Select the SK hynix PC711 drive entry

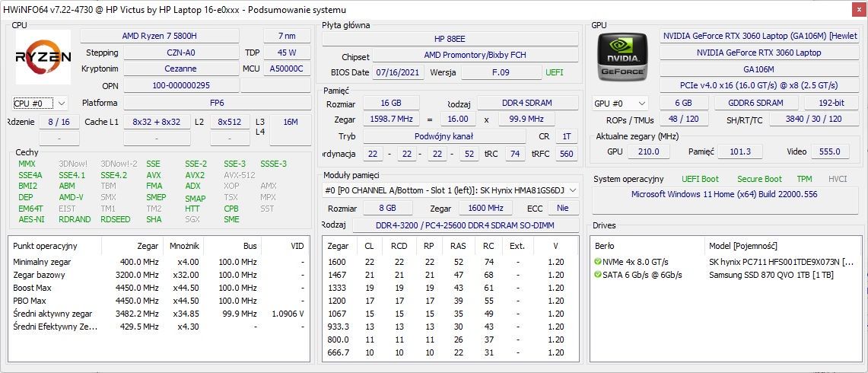[x=726, y=262]
